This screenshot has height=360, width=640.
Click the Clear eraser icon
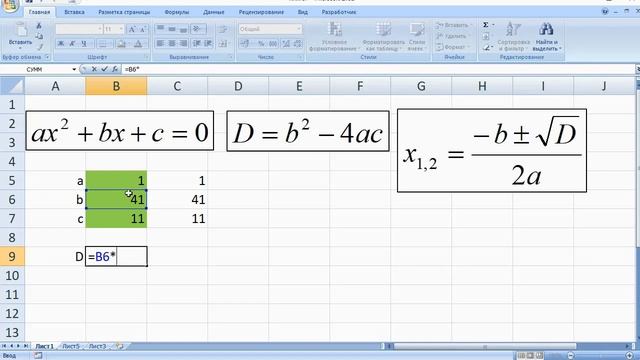pyautogui.click(x=487, y=47)
